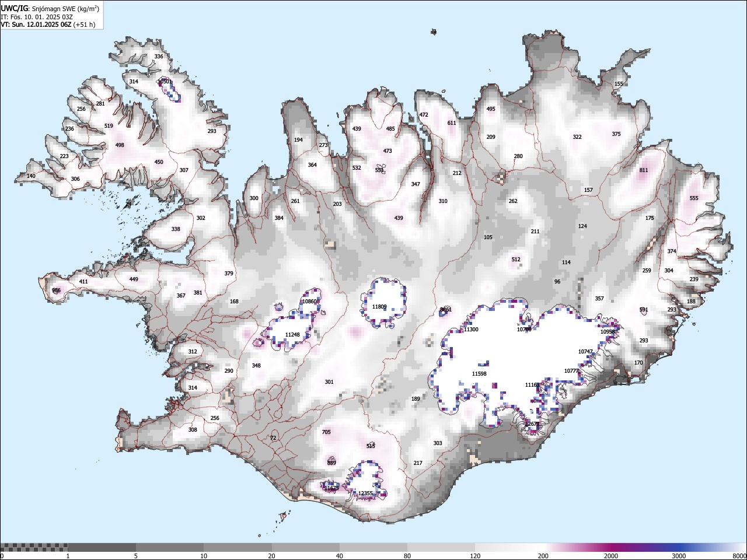The image size is (747, 560).
Task: Click the legend segment between 20 and 40
Action: [x=305, y=547]
